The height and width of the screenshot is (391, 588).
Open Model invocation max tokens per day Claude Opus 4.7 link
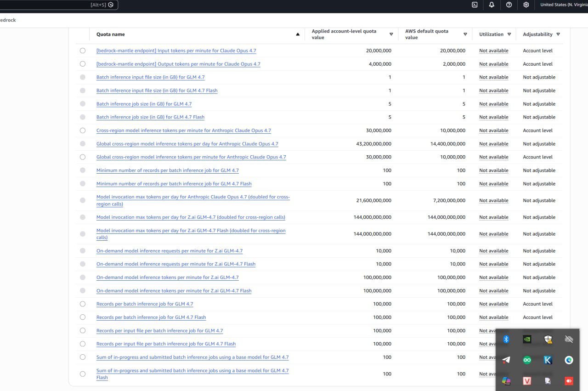coord(193,200)
